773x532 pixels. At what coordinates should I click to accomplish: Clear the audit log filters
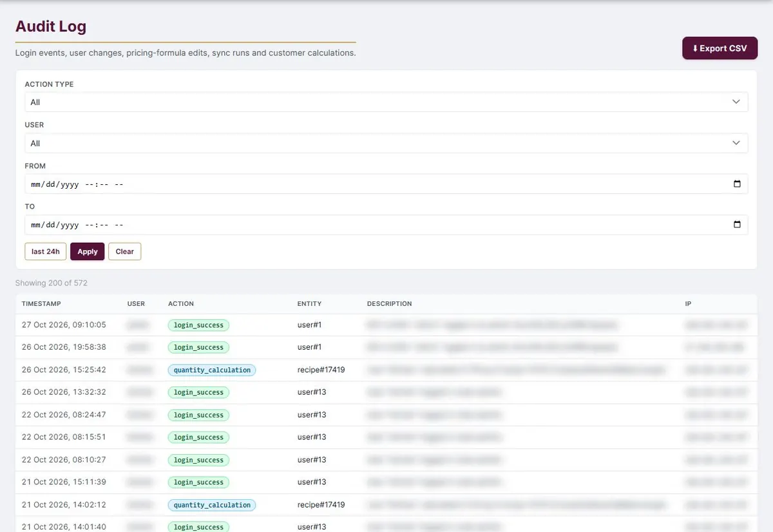tap(124, 251)
